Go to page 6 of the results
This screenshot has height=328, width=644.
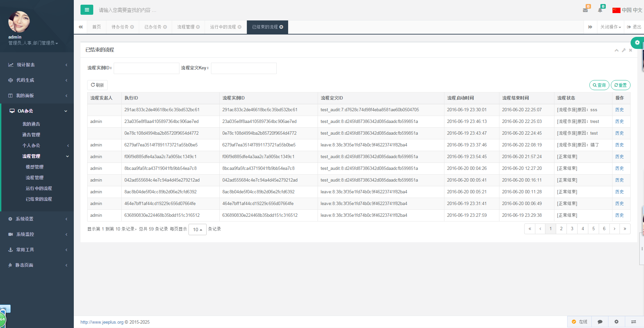pyautogui.click(x=604, y=229)
